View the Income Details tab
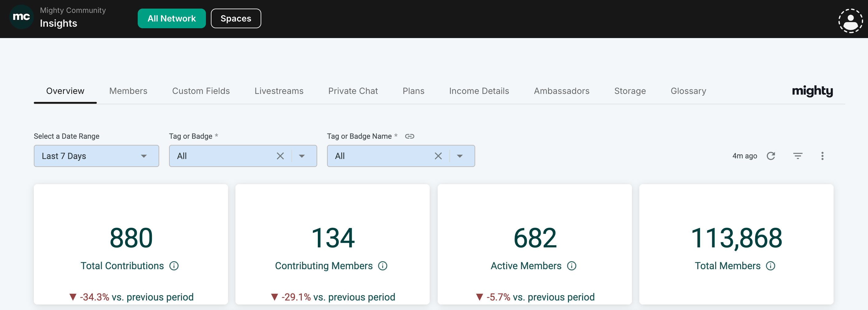This screenshot has width=868, height=310. tap(479, 91)
